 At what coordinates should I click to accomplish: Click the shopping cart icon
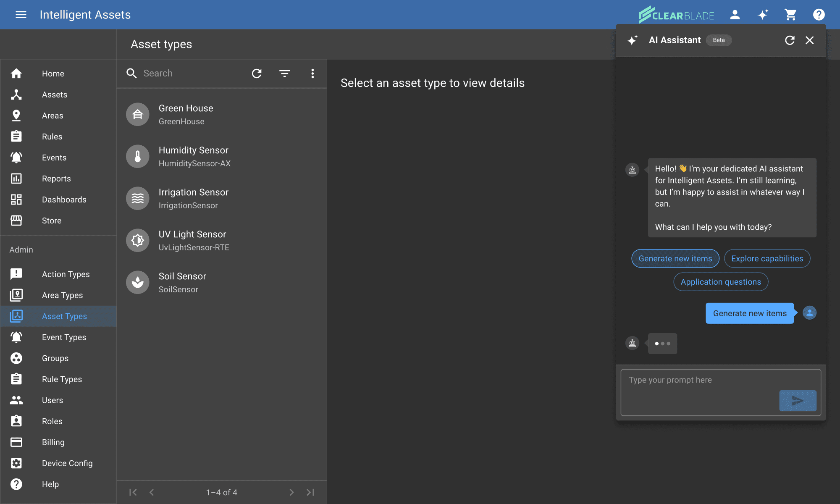point(790,15)
